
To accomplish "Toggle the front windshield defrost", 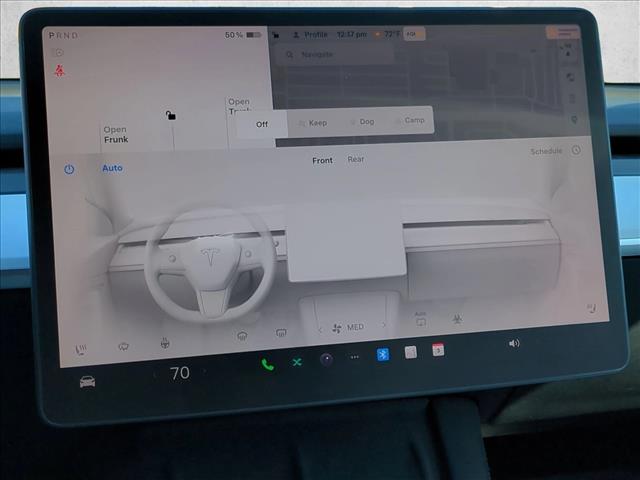I will (x=242, y=335).
